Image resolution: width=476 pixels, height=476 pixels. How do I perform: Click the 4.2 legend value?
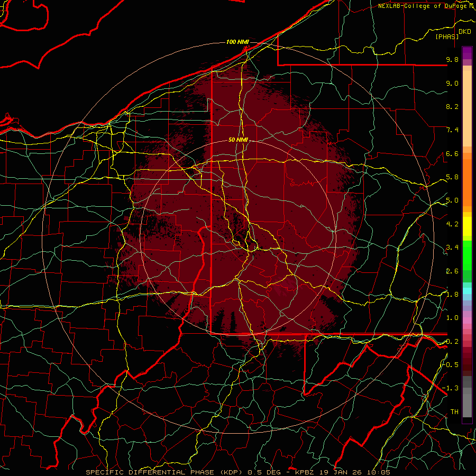point(452,224)
